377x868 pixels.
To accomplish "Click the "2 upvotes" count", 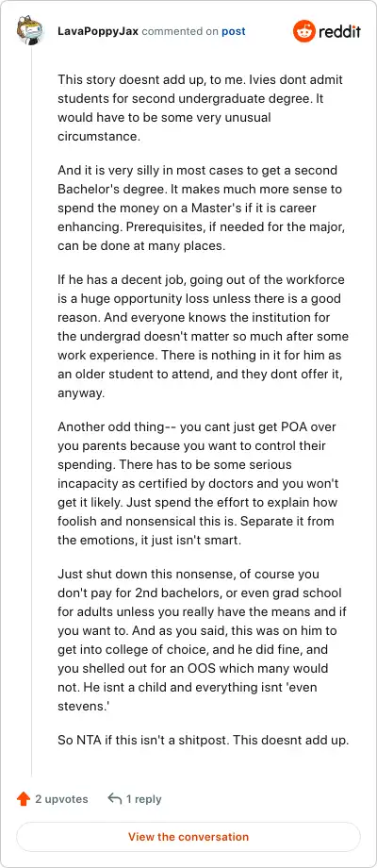I will coord(61,799).
